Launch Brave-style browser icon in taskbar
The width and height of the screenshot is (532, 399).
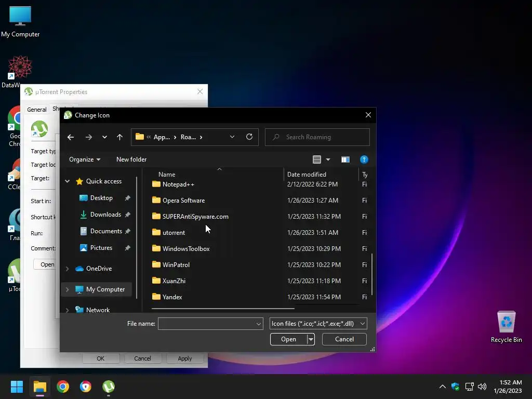pos(86,387)
